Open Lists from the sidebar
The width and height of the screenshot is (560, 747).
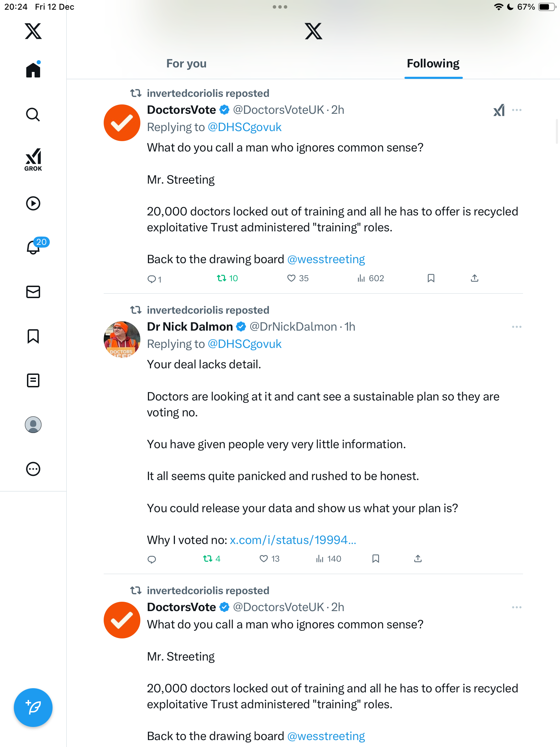pyautogui.click(x=33, y=380)
